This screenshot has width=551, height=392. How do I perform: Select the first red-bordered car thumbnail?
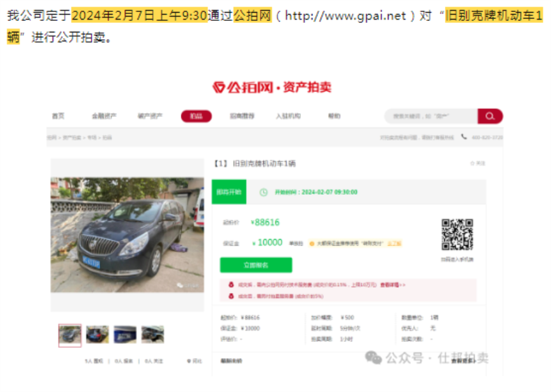70,336
